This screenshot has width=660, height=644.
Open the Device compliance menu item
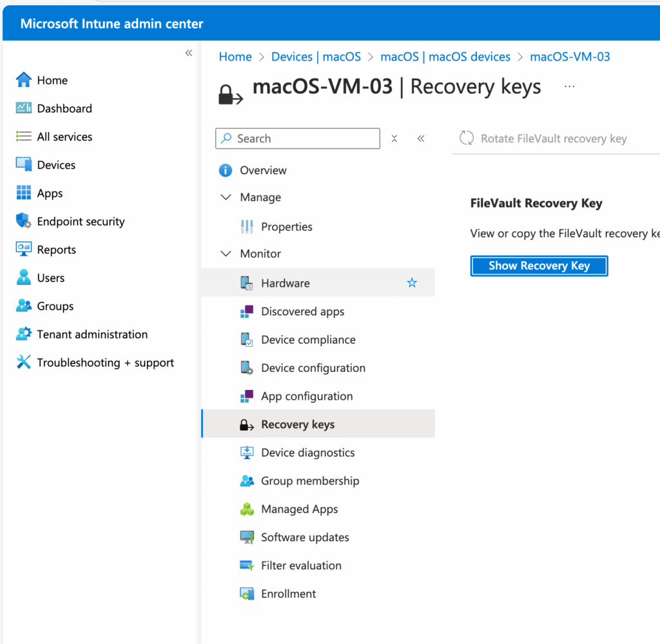(x=308, y=340)
